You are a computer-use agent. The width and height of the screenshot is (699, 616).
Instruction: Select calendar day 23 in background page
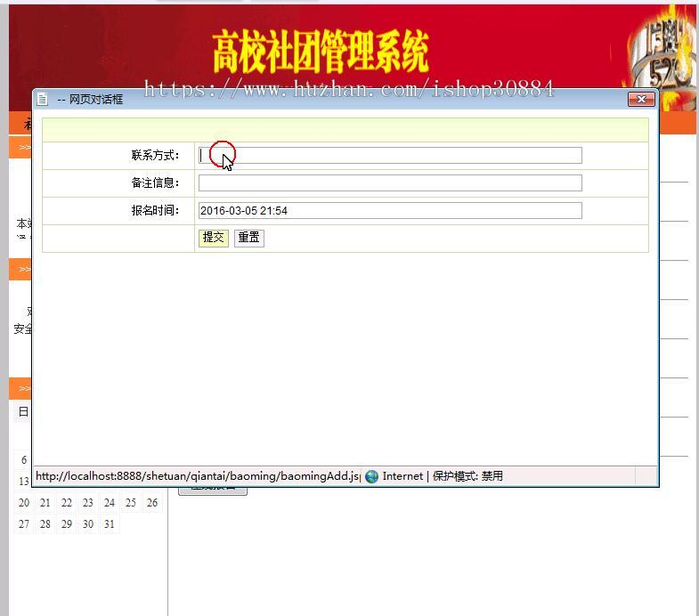pyautogui.click(x=88, y=503)
